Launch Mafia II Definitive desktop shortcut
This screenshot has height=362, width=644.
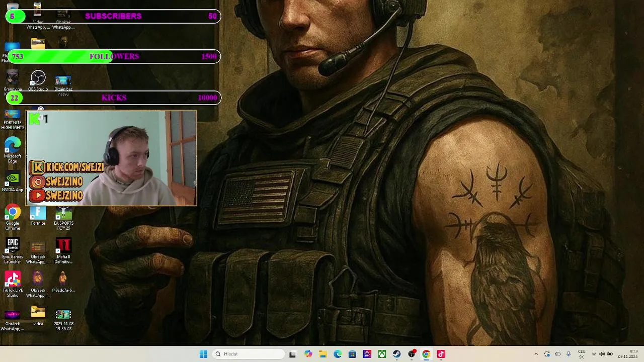click(x=63, y=251)
